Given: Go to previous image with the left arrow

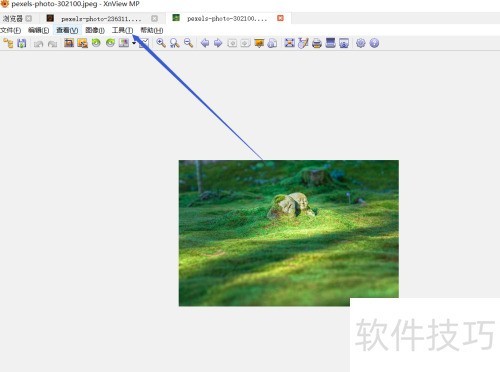Looking at the screenshot, I should click(x=205, y=43).
